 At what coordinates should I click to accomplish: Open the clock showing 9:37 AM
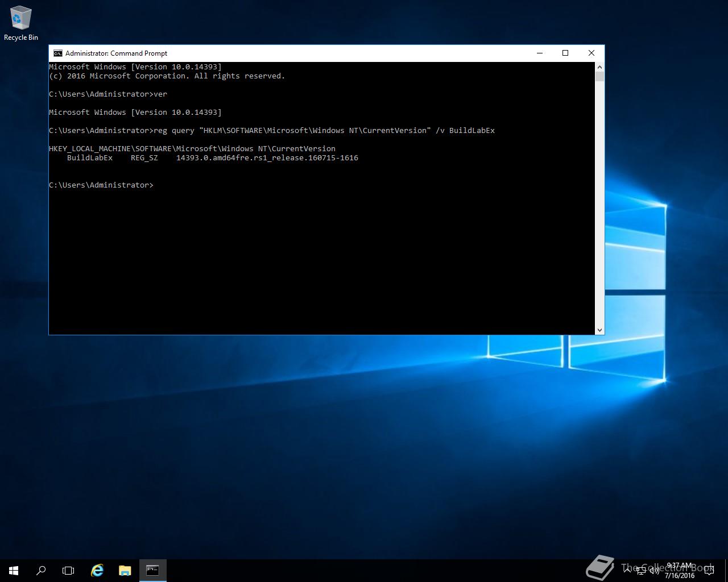pyautogui.click(x=680, y=571)
